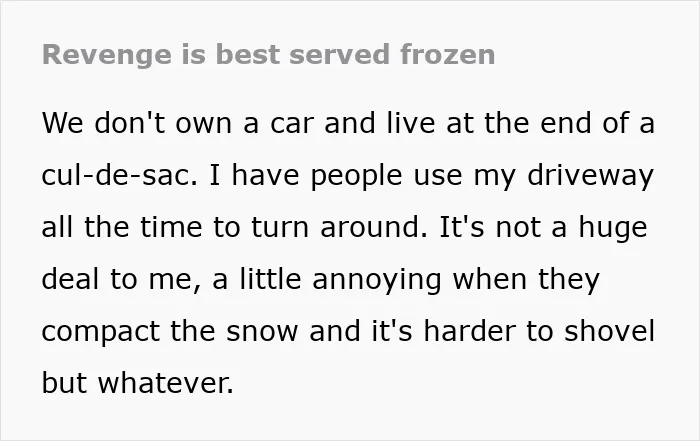
Task: Click the word "people" in the second line
Action: [x=356, y=177]
